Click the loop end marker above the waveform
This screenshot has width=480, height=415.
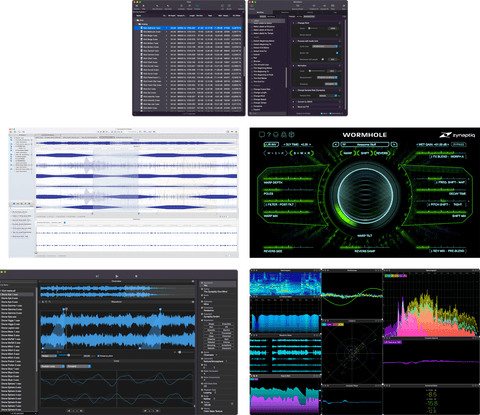click(x=160, y=310)
